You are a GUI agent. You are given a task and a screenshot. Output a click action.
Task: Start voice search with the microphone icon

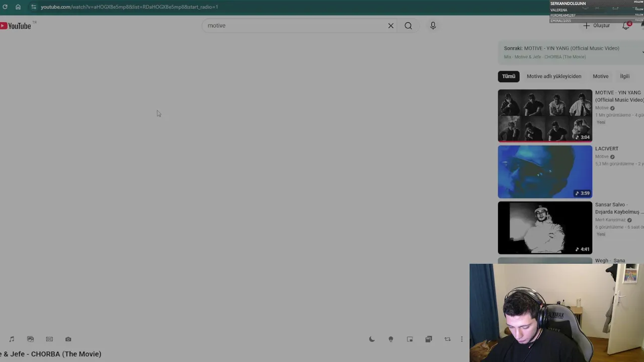(433, 26)
